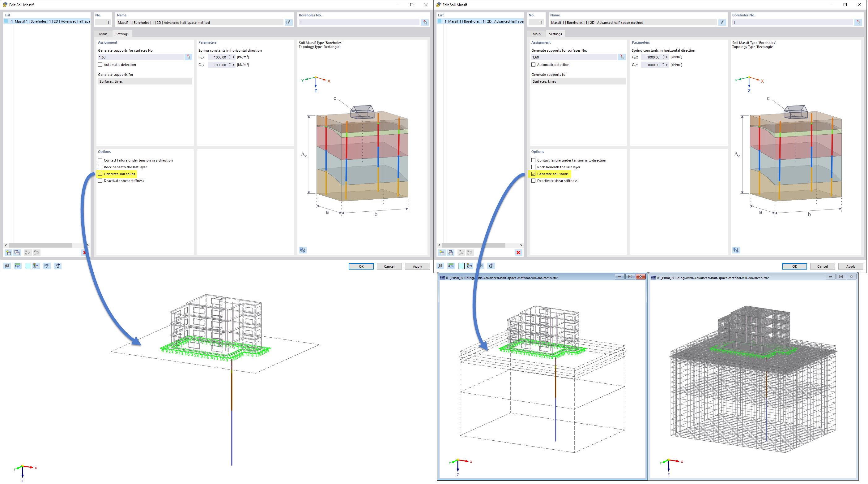Enable Automatic detection of surfaces
Image resolution: width=868 pixels, height=484 pixels.
pos(100,64)
